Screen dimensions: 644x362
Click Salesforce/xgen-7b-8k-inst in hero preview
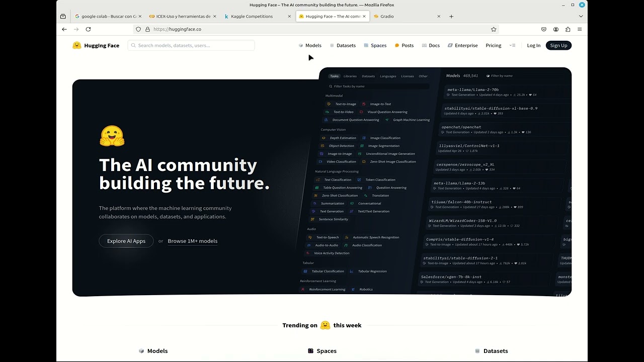coord(451,277)
